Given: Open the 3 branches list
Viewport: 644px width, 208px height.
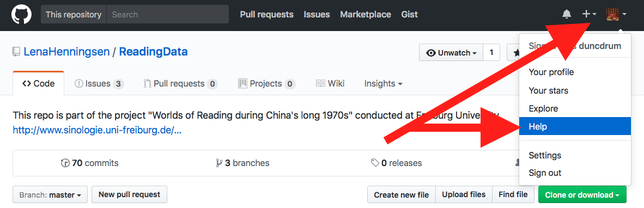Looking at the screenshot, I should click(242, 163).
